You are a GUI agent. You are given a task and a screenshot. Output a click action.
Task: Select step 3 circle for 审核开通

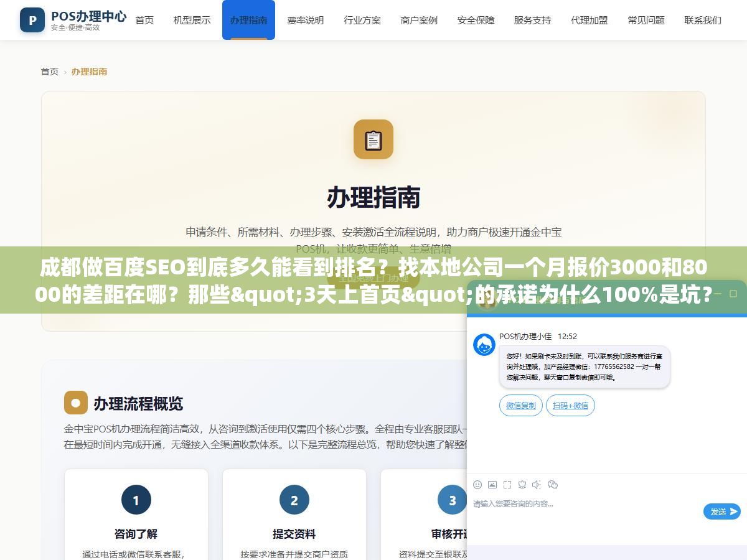coord(453,500)
